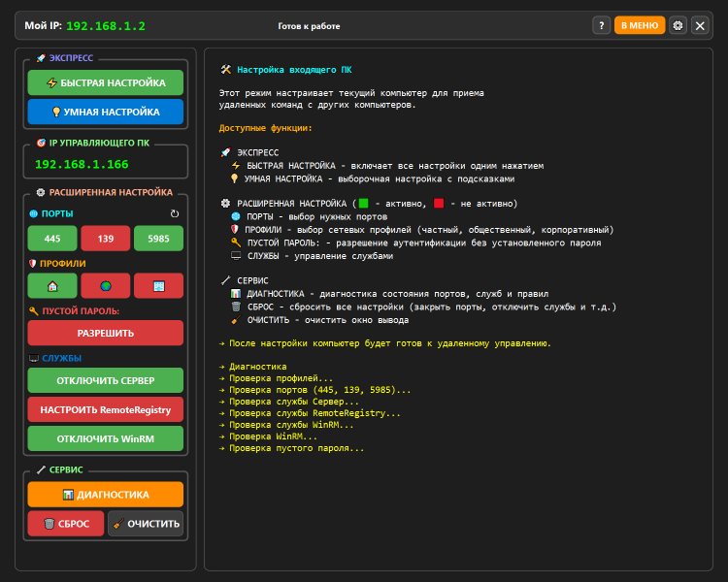
Task: Select the private network profile house icon
Action: [x=52, y=286]
